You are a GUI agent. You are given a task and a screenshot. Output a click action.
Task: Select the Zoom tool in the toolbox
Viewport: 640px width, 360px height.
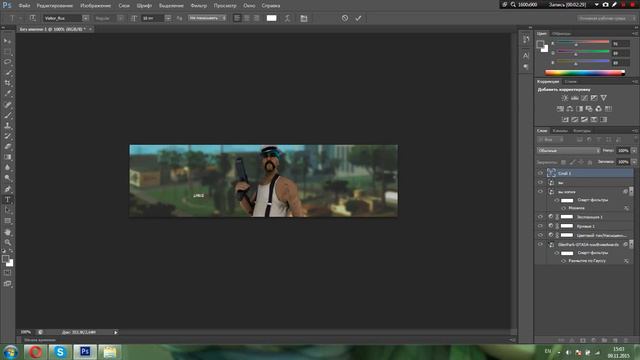tap(7, 242)
